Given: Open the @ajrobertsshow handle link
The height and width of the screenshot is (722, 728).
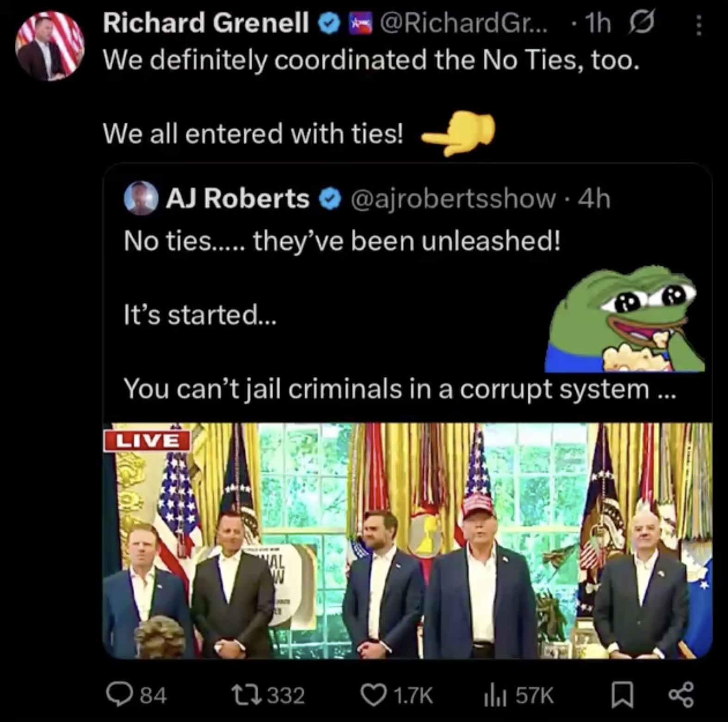Looking at the screenshot, I should coord(452,199).
